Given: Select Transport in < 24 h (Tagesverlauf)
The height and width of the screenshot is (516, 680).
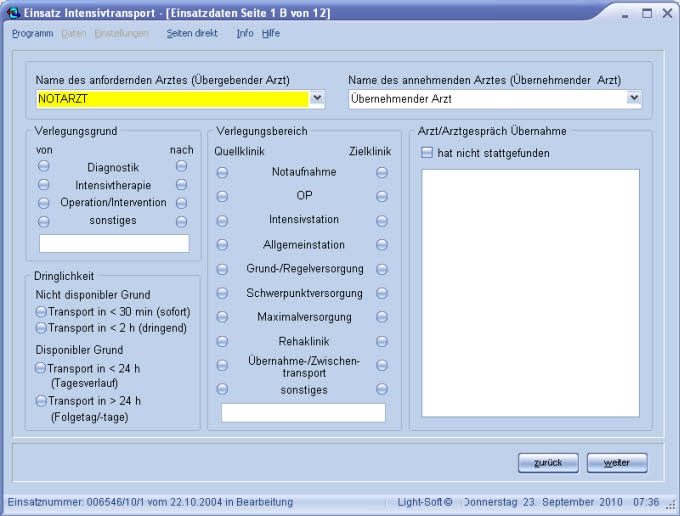Looking at the screenshot, I should (40, 368).
